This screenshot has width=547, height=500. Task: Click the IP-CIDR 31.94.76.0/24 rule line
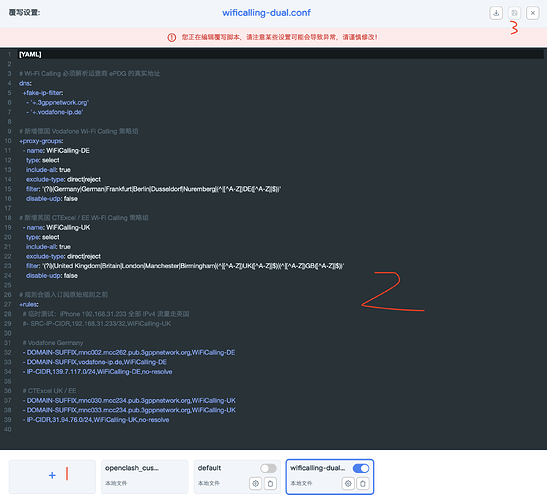coord(96,420)
